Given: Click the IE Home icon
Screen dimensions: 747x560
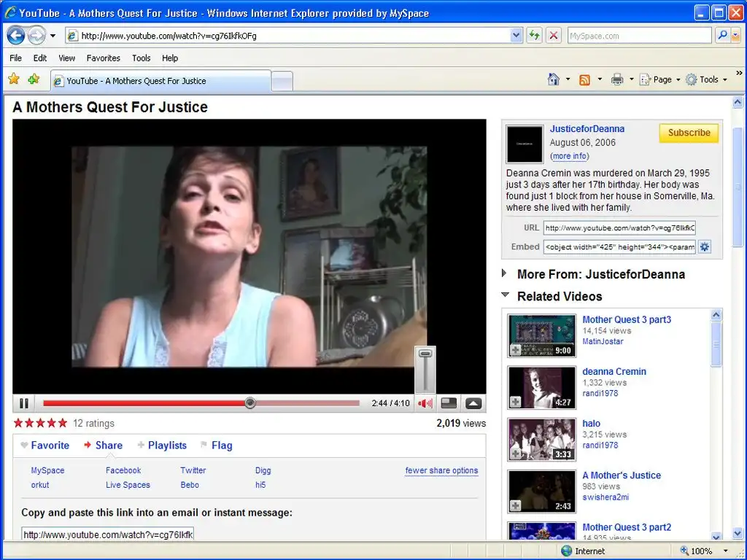Looking at the screenshot, I should [554, 79].
